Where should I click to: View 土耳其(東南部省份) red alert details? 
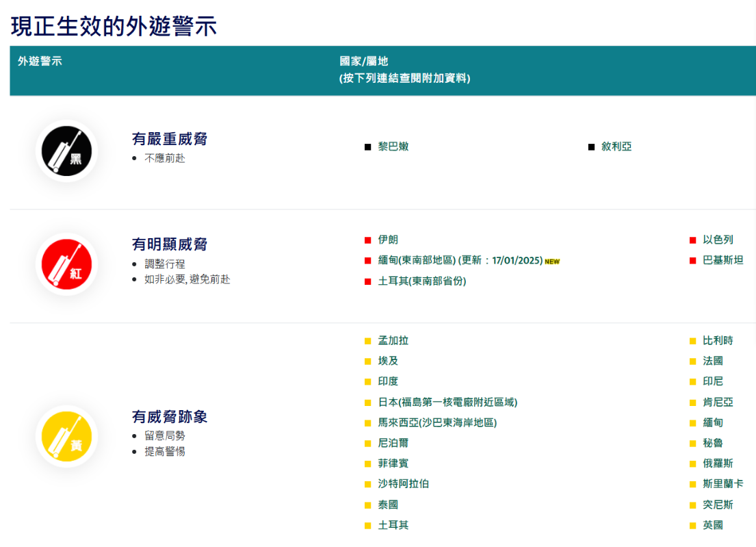tap(421, 281)
